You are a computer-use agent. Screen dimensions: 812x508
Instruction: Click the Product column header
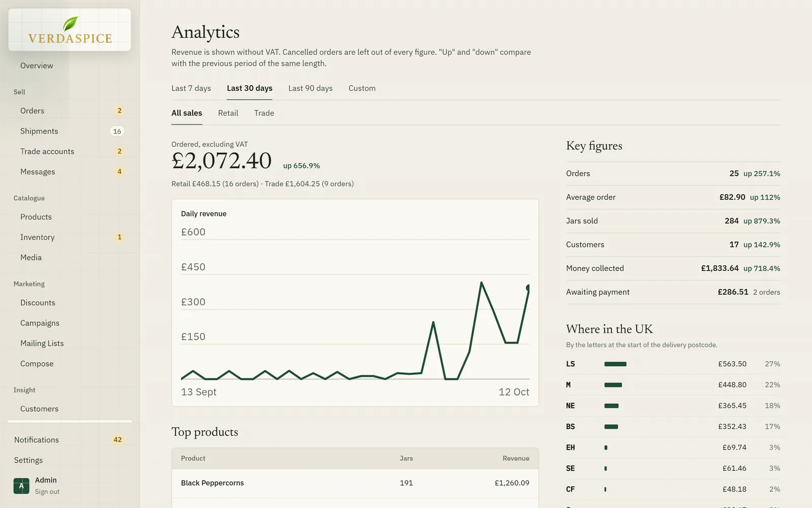(193, 458)
